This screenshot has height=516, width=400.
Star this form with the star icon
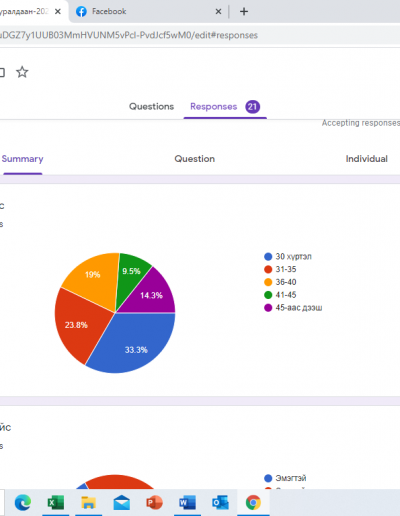pos(22,72)
